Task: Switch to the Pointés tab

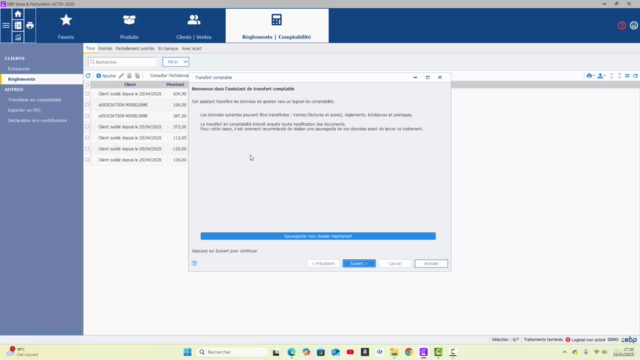Action: tap(105, 49)
